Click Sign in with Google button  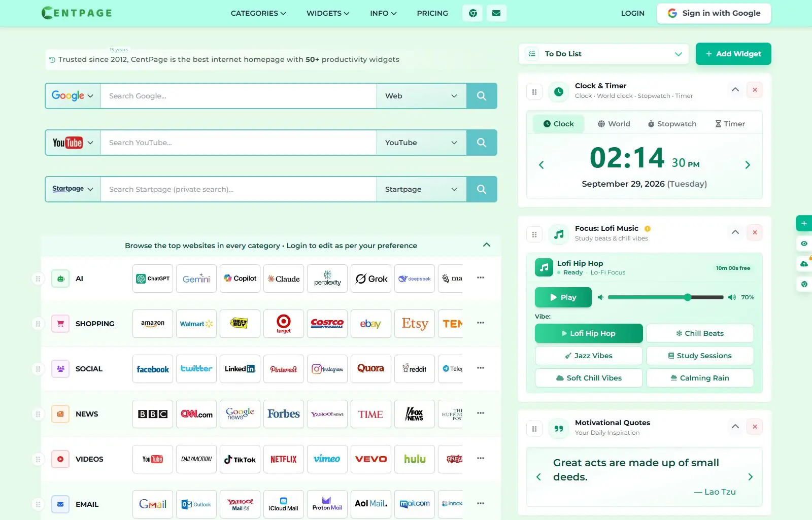point(714,13)
